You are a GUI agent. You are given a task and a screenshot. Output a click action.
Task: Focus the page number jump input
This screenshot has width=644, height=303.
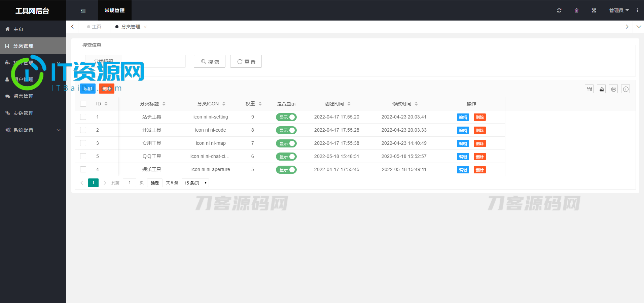click(130, 183)
